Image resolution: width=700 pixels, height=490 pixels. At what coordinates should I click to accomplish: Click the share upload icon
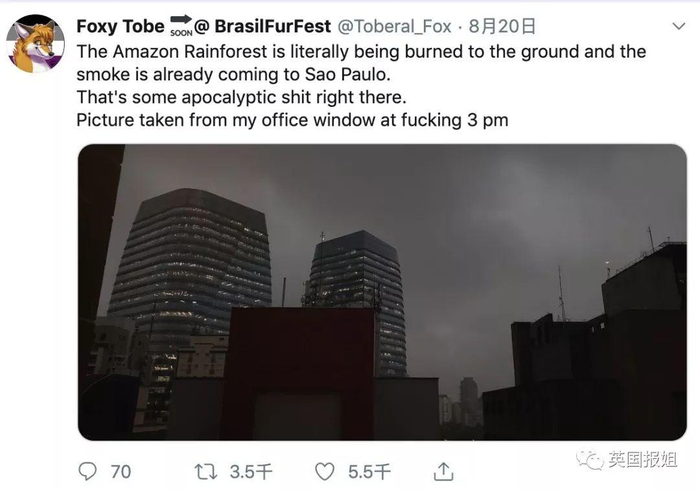click(x=440, y=469)
